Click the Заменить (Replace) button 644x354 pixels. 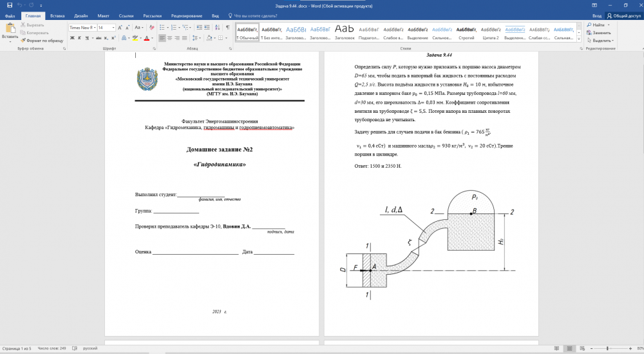point(599,32)
